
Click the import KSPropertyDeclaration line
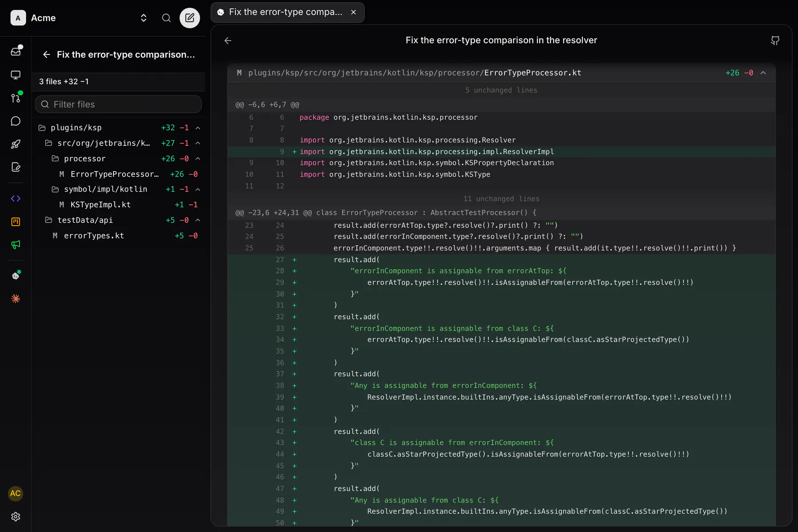(x=501, y=163)
